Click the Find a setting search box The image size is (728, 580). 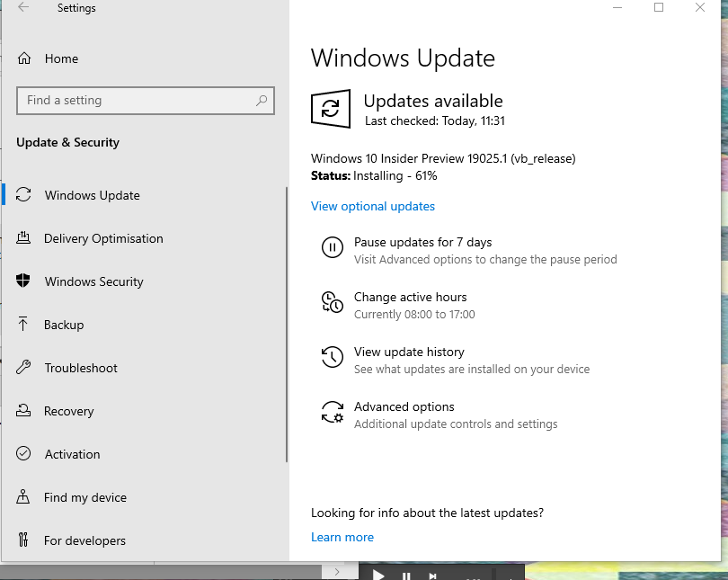tap(146, 101)
